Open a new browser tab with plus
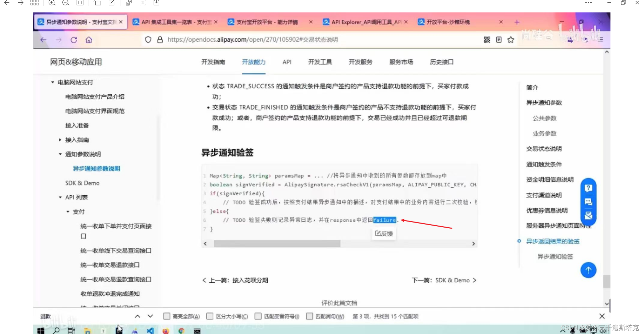644x334 pixels. pos(517,22)
